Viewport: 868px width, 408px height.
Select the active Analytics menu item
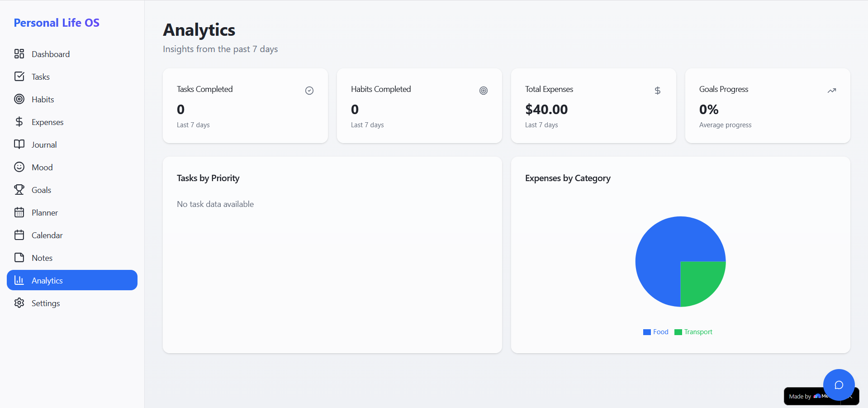(x=72, y=280)
